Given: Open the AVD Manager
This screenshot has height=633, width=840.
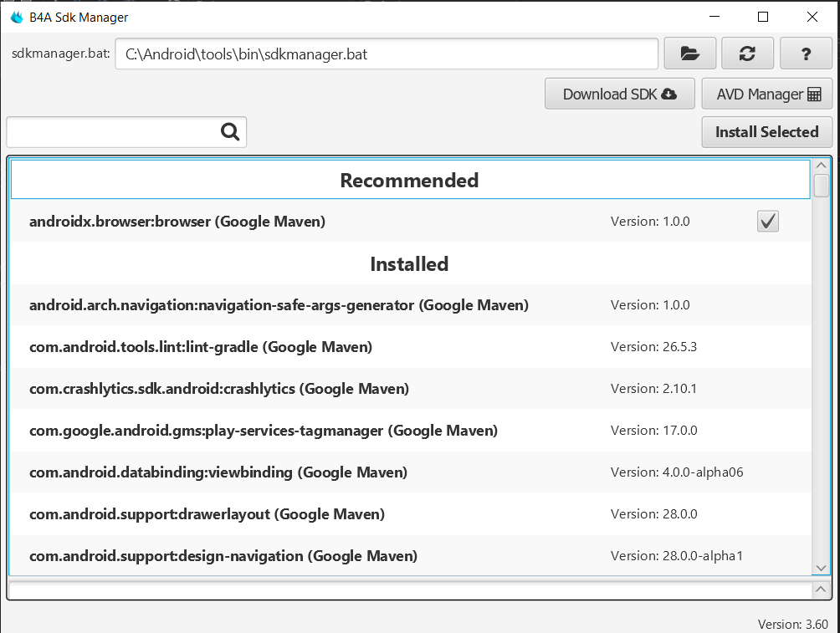Looking at the screenshot, I should [x=767, y=94].
